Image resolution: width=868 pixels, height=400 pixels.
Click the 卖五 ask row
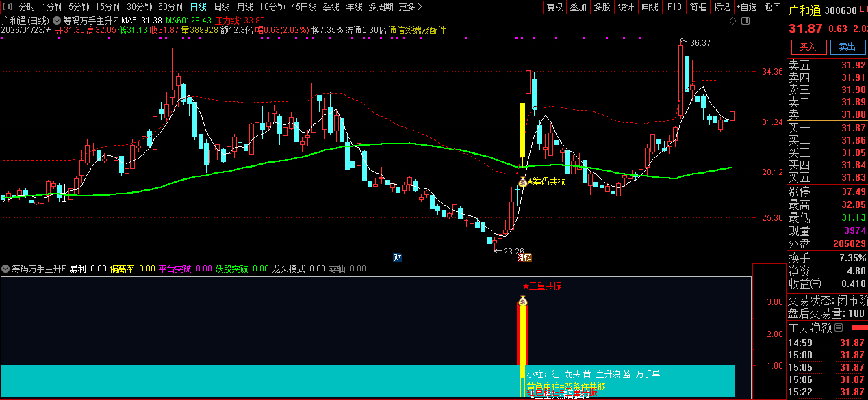(827, 66)
